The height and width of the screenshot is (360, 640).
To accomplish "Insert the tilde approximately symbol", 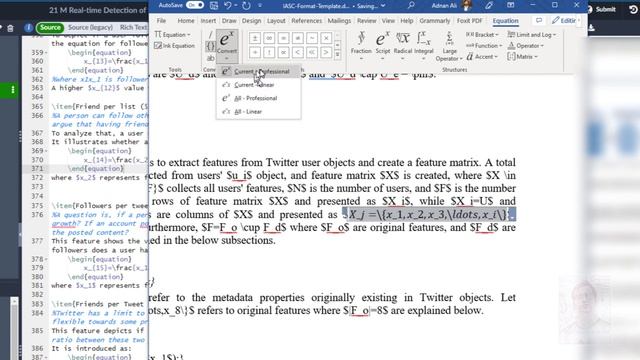I will [x=312, y=38].
